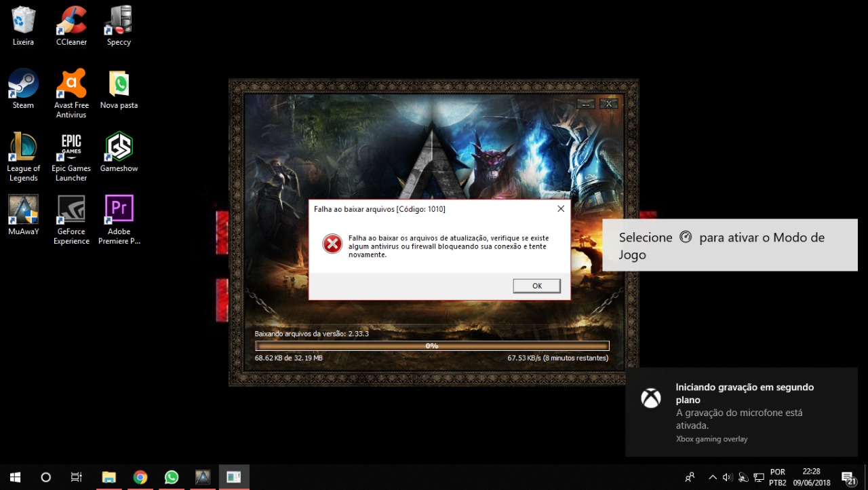This screenshot has width=868, height=490.
Task: Open the Action Center notifications
Action: 848,478
